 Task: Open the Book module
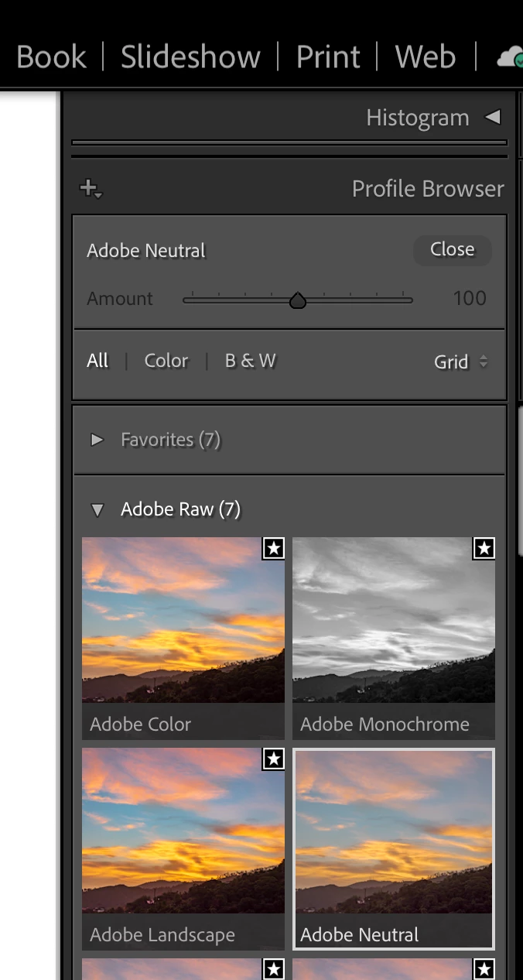tap(51, 57)
